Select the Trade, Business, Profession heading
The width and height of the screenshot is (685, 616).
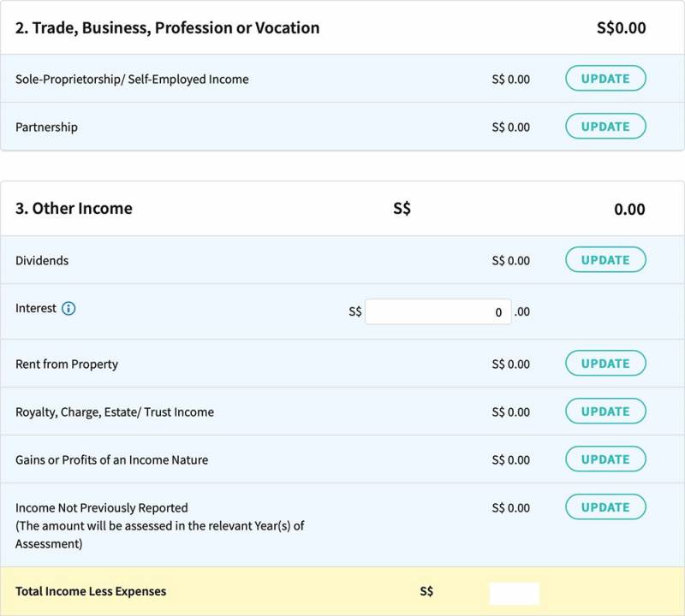tap(168, 28)
